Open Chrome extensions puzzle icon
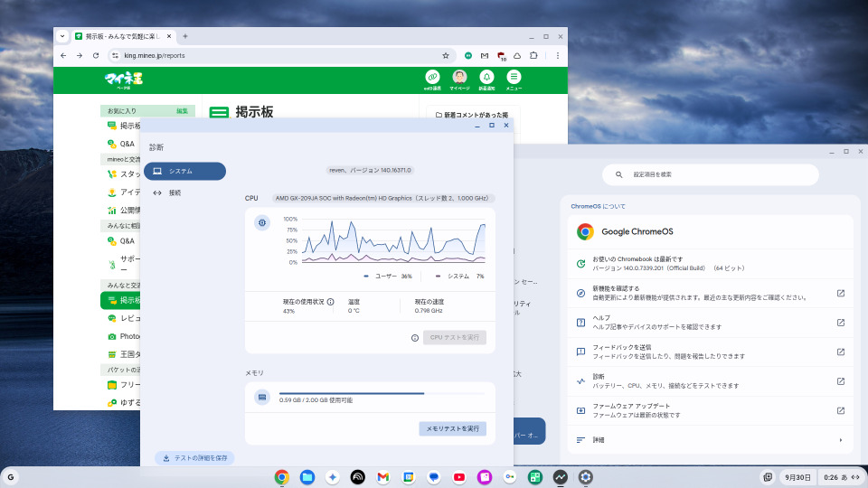868x488 pixels. pos(533,55)
